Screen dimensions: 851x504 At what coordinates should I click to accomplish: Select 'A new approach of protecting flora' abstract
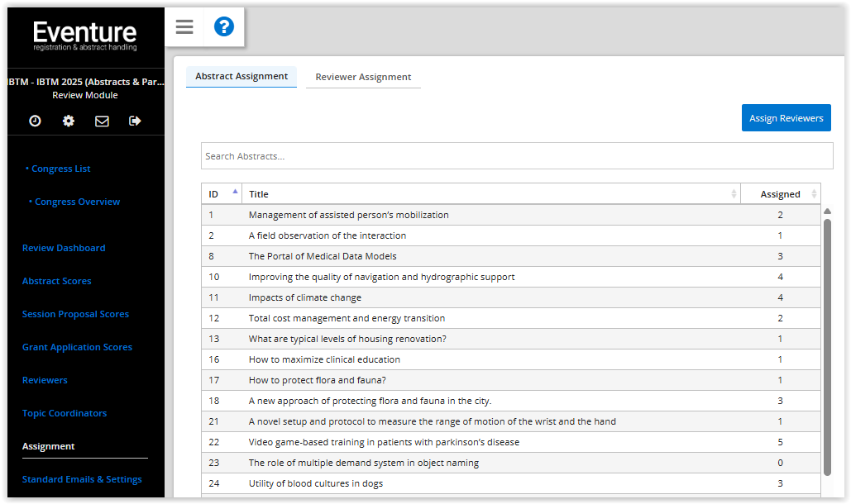(511, 401)
